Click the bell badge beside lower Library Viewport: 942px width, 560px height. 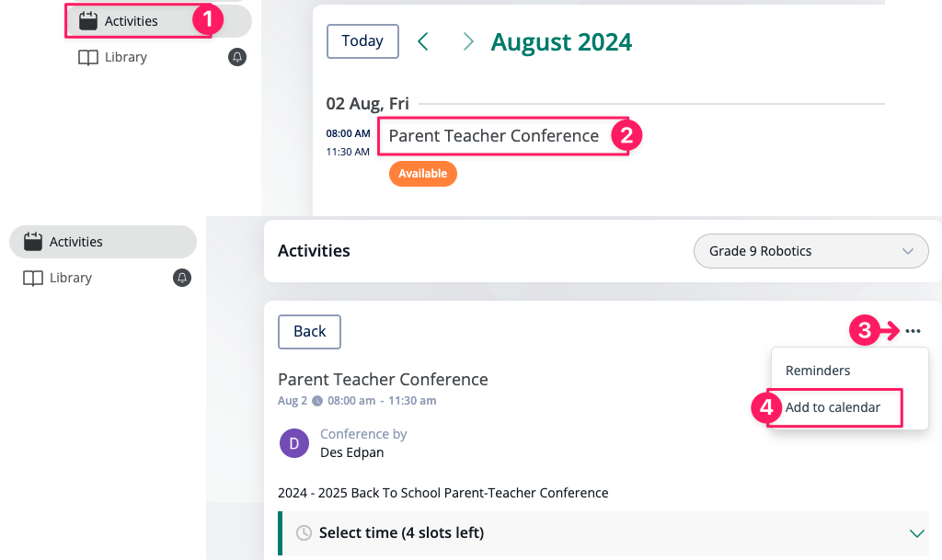182,278
